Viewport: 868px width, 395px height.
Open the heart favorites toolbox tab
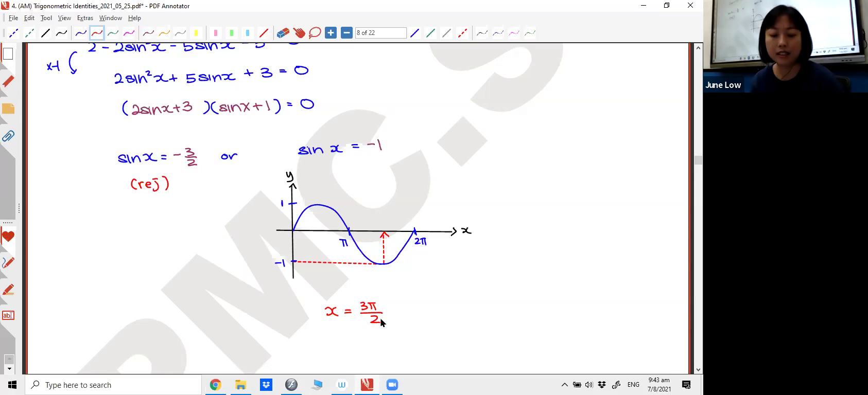pos(8,237)
